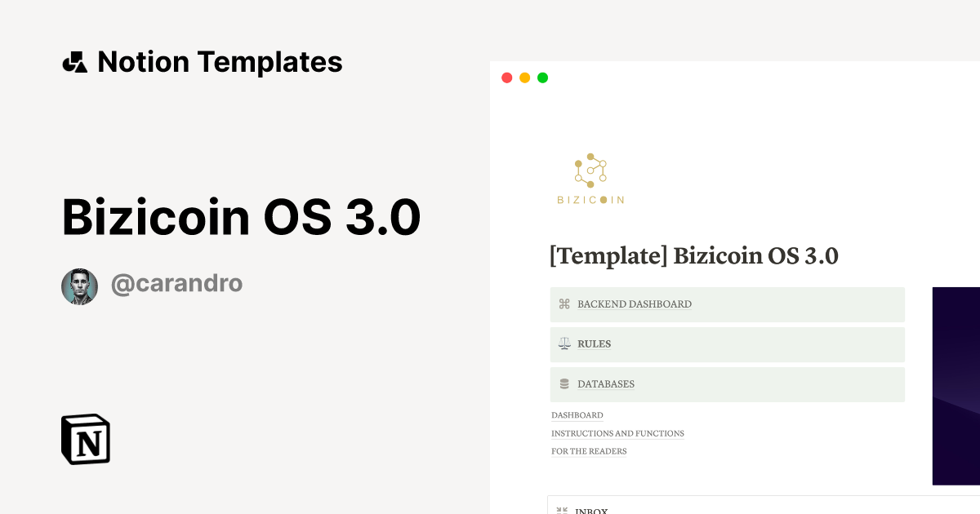
Task: Click the ⌘ command icon beside BACKEND DASHBOARD
Action: [563, 304]
